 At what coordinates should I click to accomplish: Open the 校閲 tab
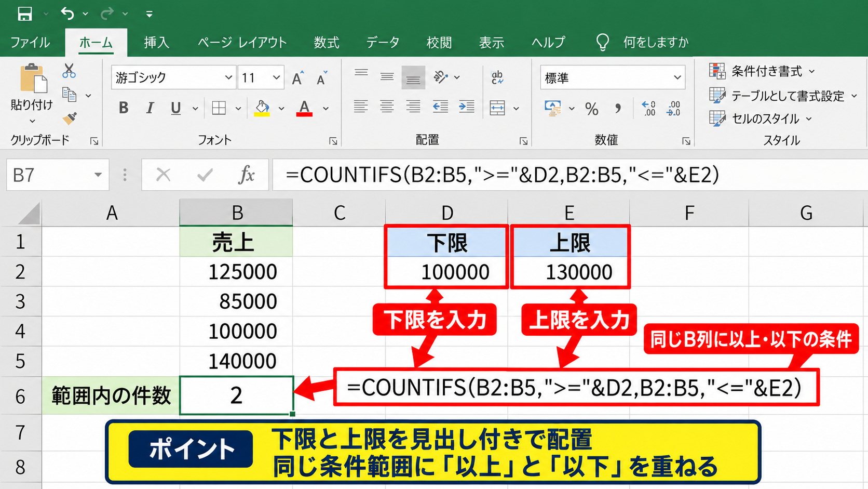point(439,42)
